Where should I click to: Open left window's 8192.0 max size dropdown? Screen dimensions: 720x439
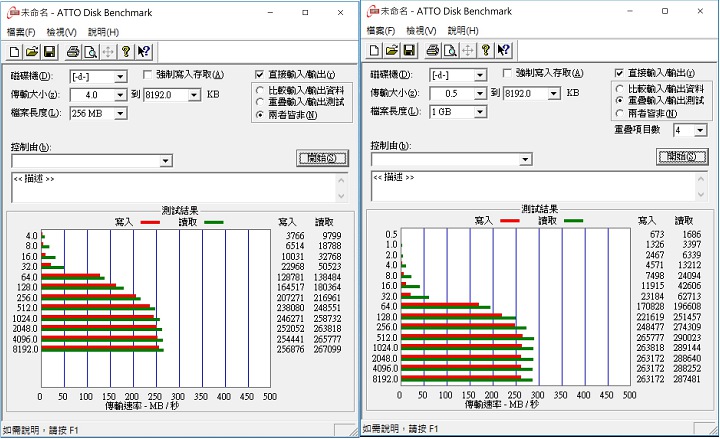pyautogui.click(x=194, y=95)
